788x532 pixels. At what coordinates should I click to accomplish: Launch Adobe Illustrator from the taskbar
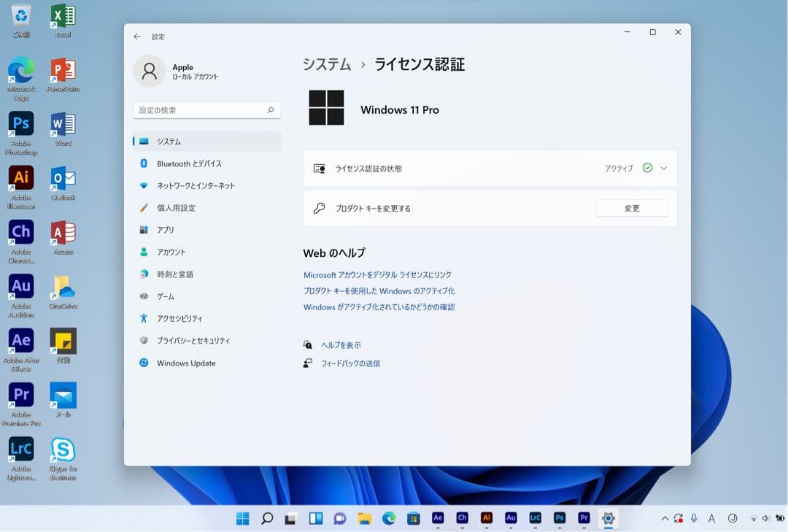coord(486,518)
